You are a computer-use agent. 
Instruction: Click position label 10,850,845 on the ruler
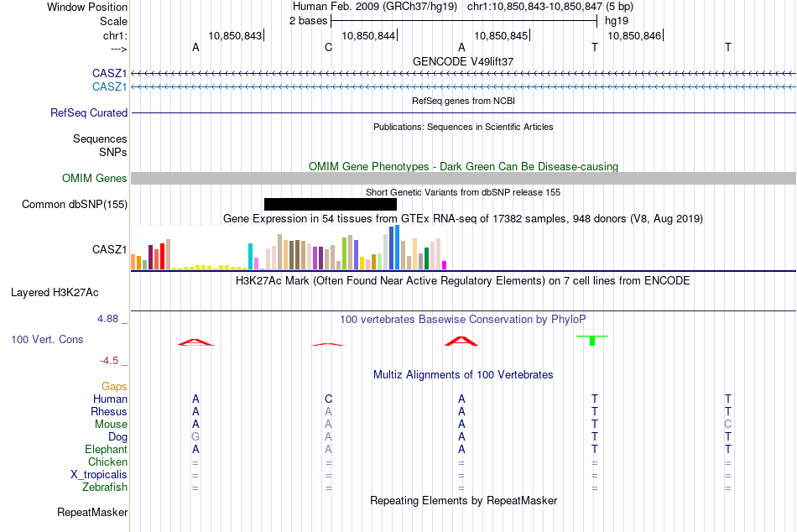pyautogui.click(x=501, y=35)
